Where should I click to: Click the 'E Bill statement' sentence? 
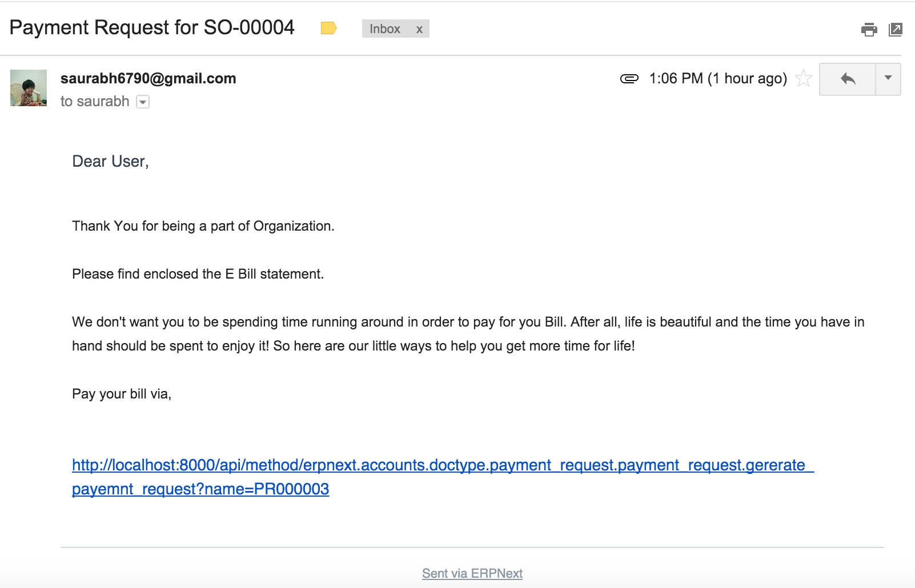(198, 274)
